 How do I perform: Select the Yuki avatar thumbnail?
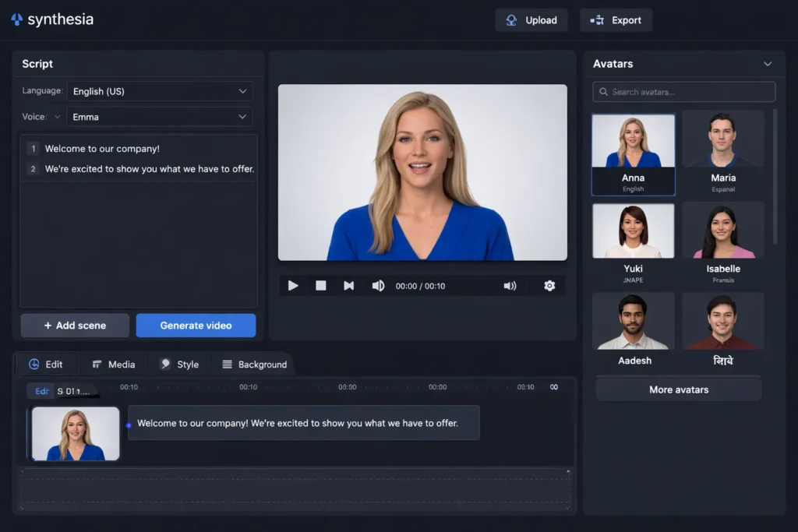[633, 231]
